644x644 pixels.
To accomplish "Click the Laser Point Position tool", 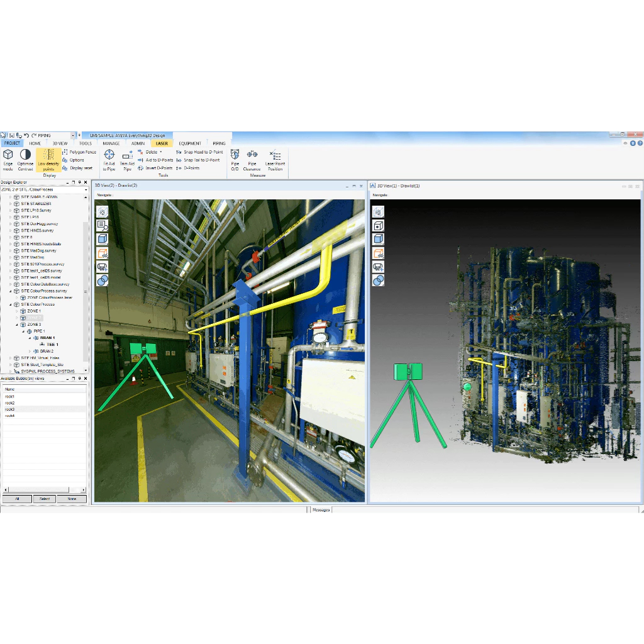I will 274,160.
